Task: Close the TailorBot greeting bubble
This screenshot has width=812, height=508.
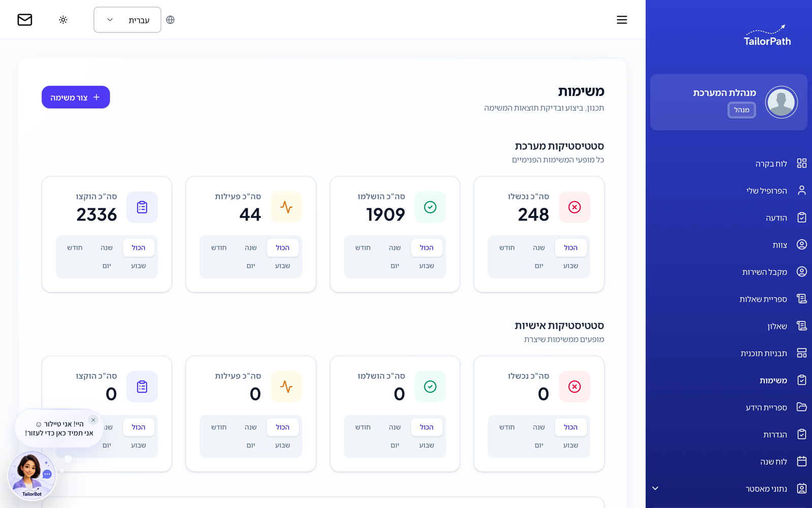Action: (93, 420)
